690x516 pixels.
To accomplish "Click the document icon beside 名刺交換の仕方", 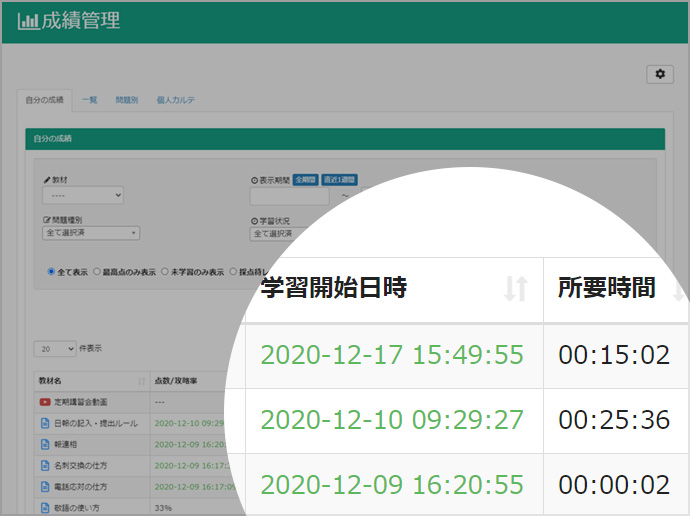I will [43, 465].
